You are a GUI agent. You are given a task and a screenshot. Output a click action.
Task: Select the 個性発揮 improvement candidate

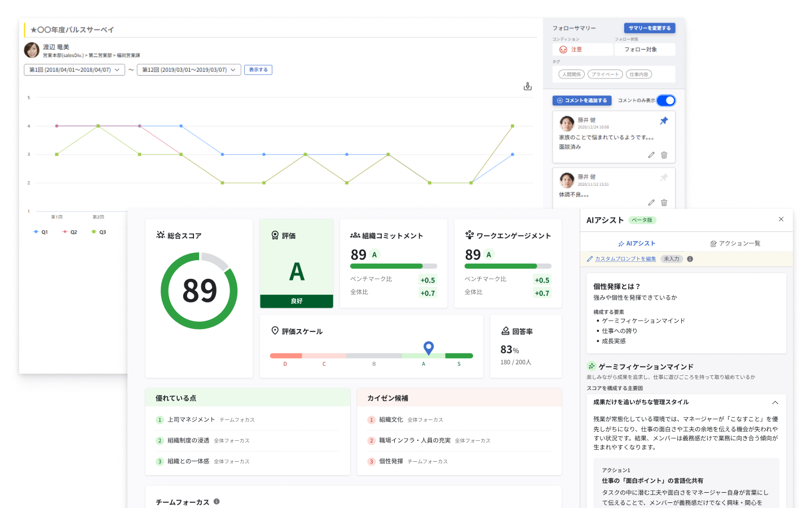[x=459, y=462]
